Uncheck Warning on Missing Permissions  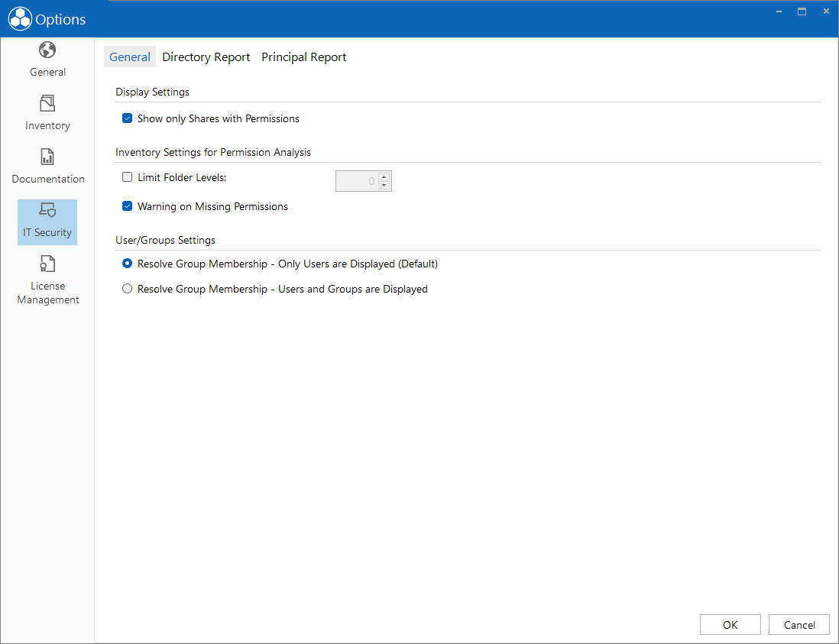coord(128,206)
